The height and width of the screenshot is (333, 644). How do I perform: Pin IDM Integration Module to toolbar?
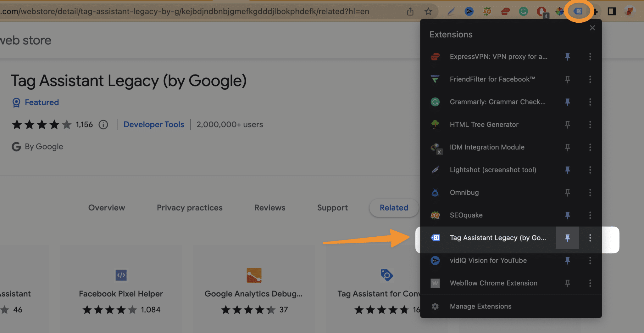(x=568, y=147)
